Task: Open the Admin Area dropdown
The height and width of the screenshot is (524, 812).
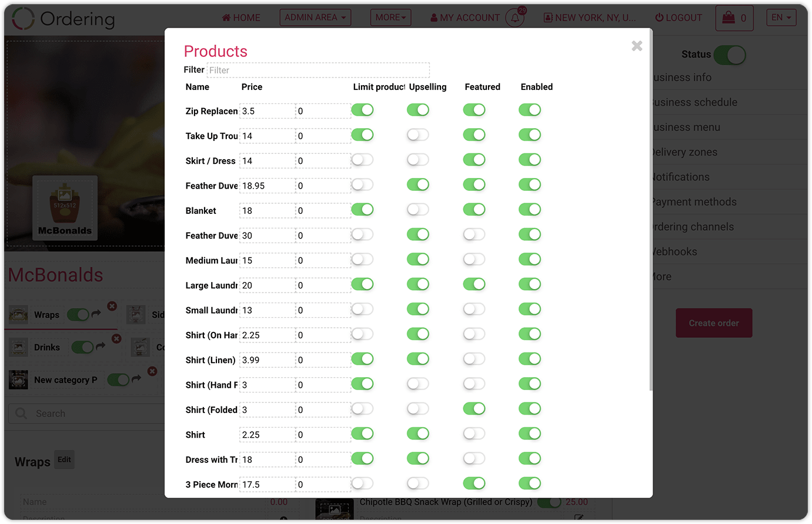Action: point(315,18)
